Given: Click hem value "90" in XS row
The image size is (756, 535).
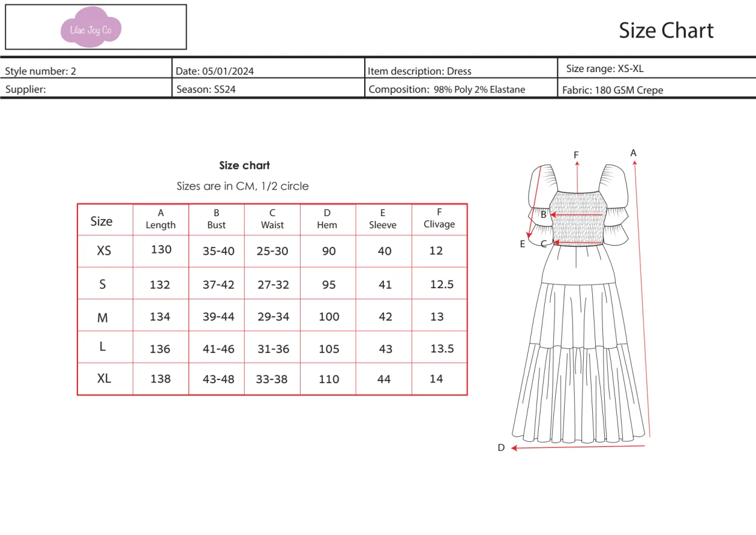Looking at the screenshot, I should pos(329,251).
